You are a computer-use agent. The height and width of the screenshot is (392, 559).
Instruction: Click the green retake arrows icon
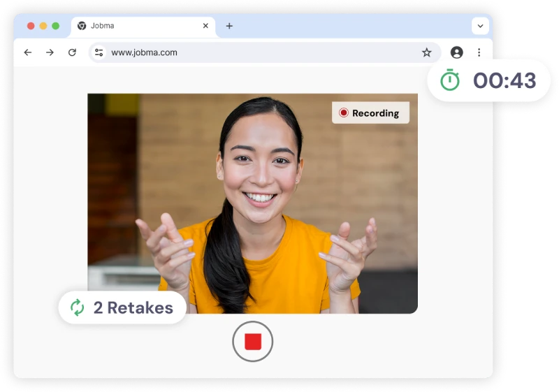78,307
